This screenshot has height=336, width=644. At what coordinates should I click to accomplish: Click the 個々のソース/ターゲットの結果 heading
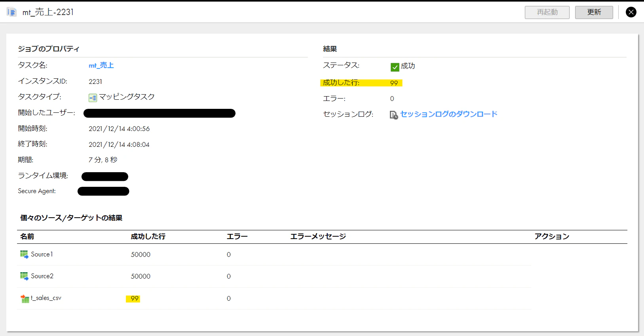[x=71, y=218]
